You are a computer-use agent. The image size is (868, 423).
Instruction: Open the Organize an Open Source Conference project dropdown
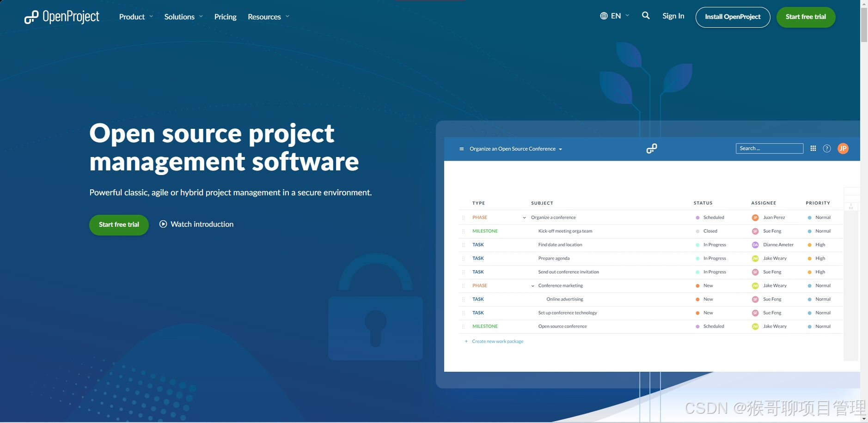click(516, 149)
